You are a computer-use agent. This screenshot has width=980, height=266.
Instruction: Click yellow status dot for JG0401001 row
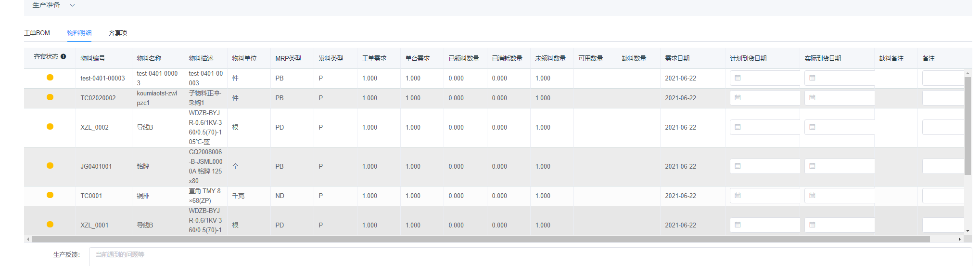(x=50, y=166)
